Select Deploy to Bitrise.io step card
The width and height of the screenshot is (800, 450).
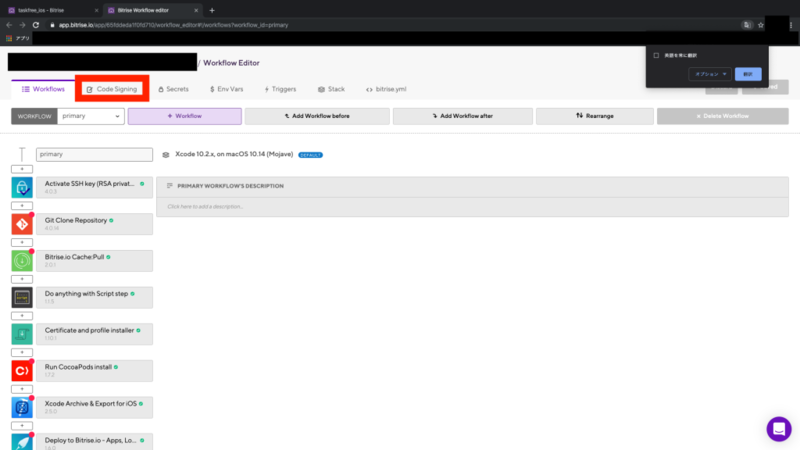94,442
